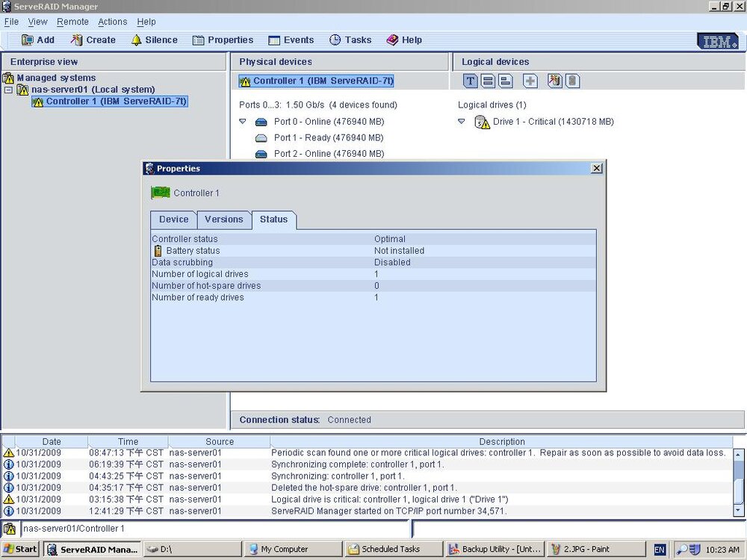
Task: Collapse the Drive 1 disclosure triangle
Action: tap(461, 122)
